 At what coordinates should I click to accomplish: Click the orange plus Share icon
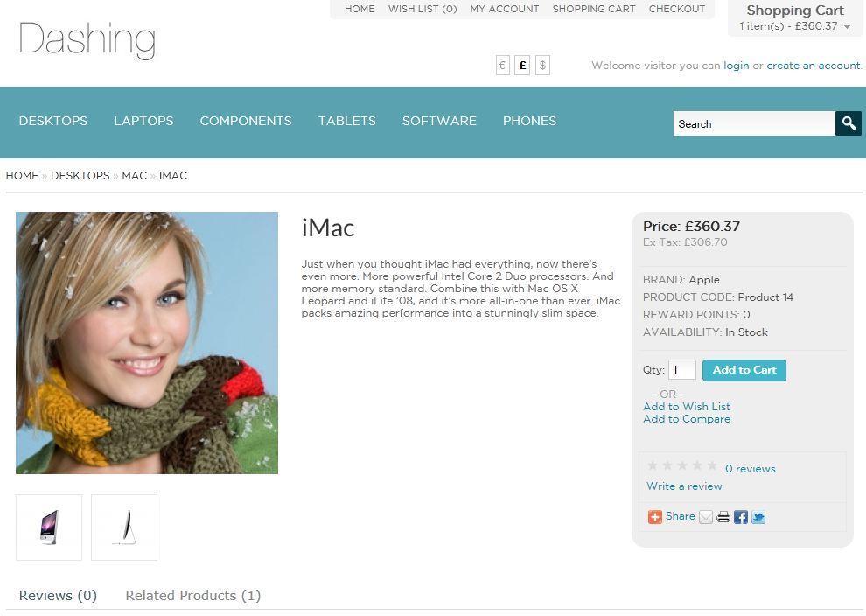pyautogui.click(x=655, y=517)
